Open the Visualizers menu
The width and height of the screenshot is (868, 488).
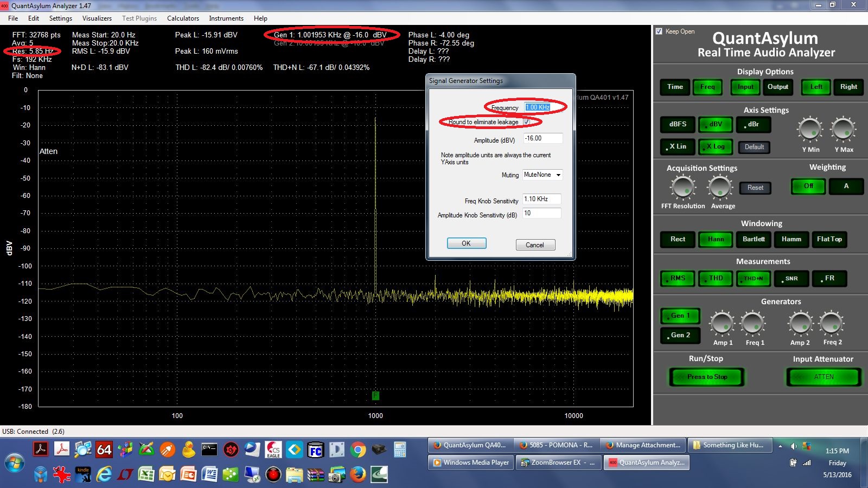click(97, 18)
